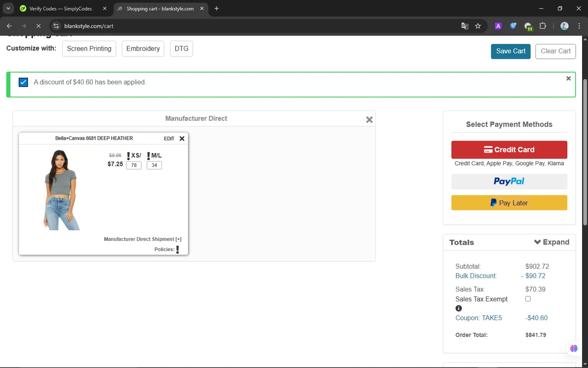The height and width of the screenshot is (368, 588).
Task: Click the $7.25 item price
Action: 115,164
